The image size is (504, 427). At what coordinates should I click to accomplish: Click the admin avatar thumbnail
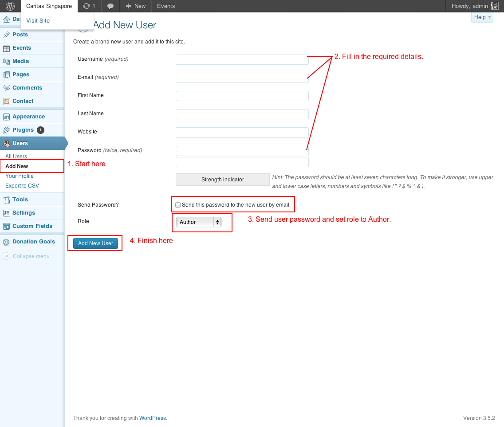coord(494,6)
